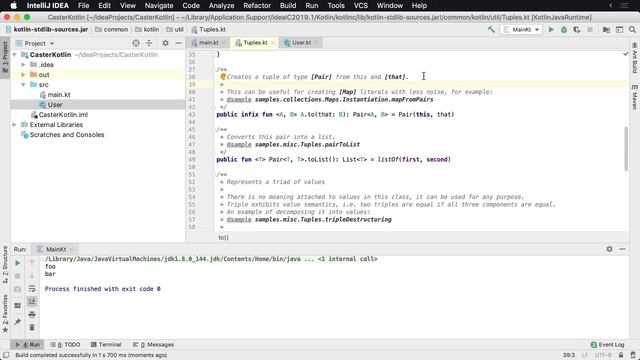Toggle soft-wrap icon in Run panel

pos(32,289)
